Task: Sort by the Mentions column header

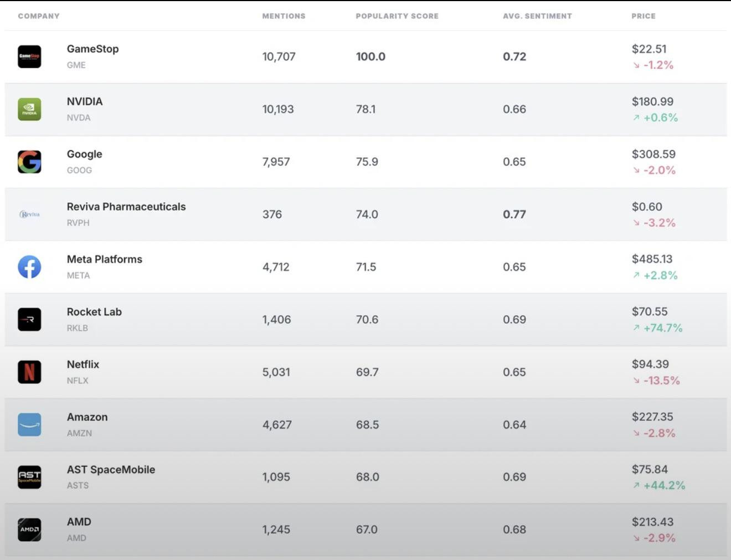Action: coord(284,16)
